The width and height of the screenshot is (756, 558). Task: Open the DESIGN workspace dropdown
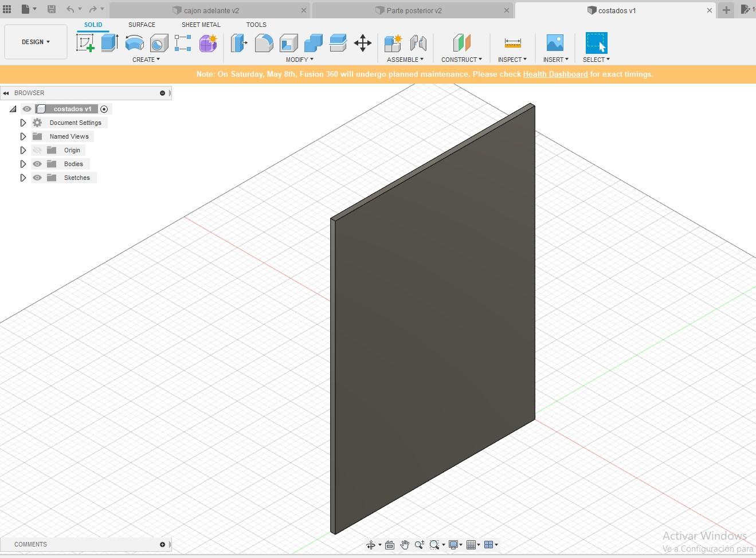click(x=36, y=42)
